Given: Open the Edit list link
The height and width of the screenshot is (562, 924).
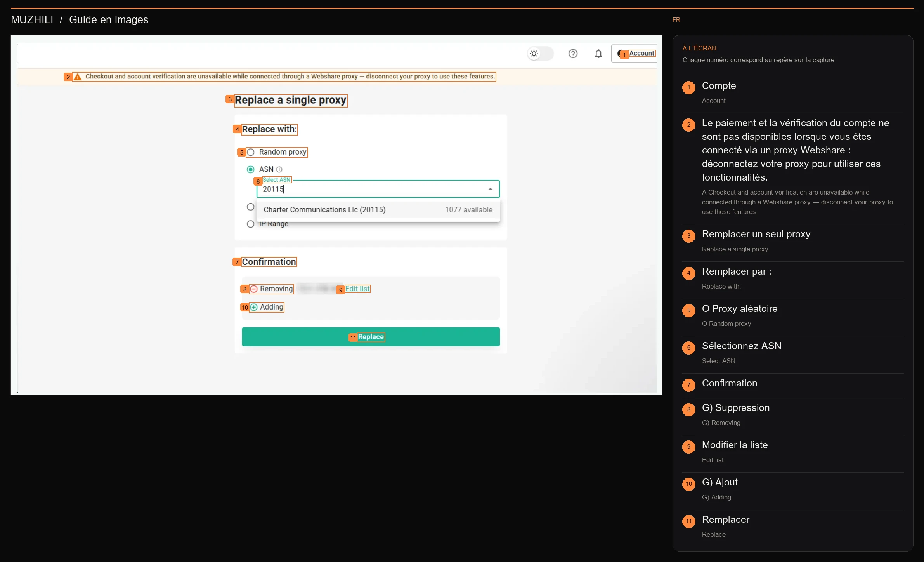Looking at the screenshot, I should click(x=357, y=289).
